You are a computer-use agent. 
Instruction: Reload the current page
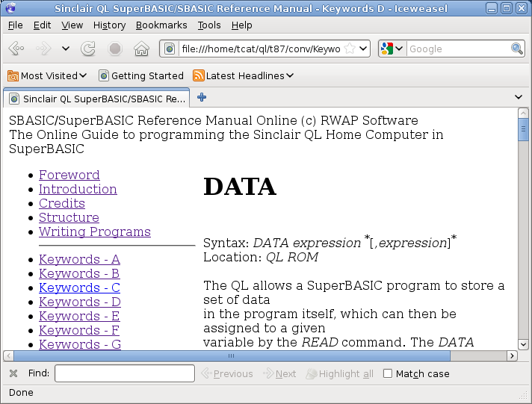[88, 49]
